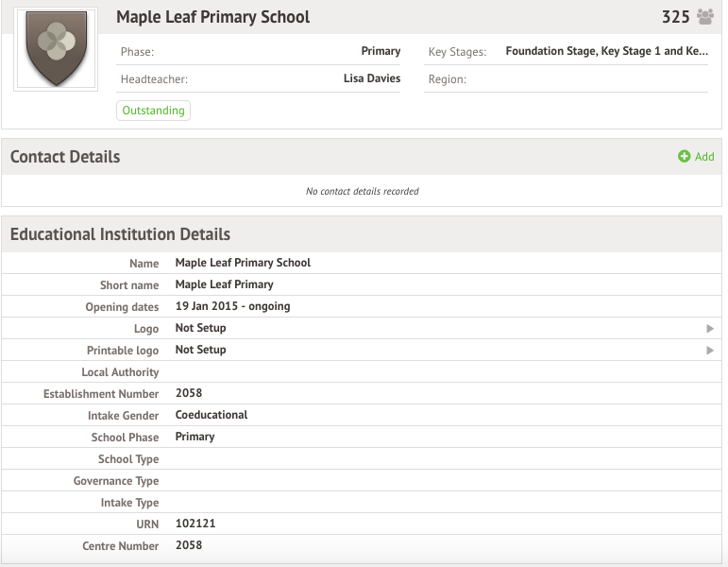Screen dimensions: 728x567
Task: Add a new contact detail
Action: pyautogui.click(x=696, y=156)
